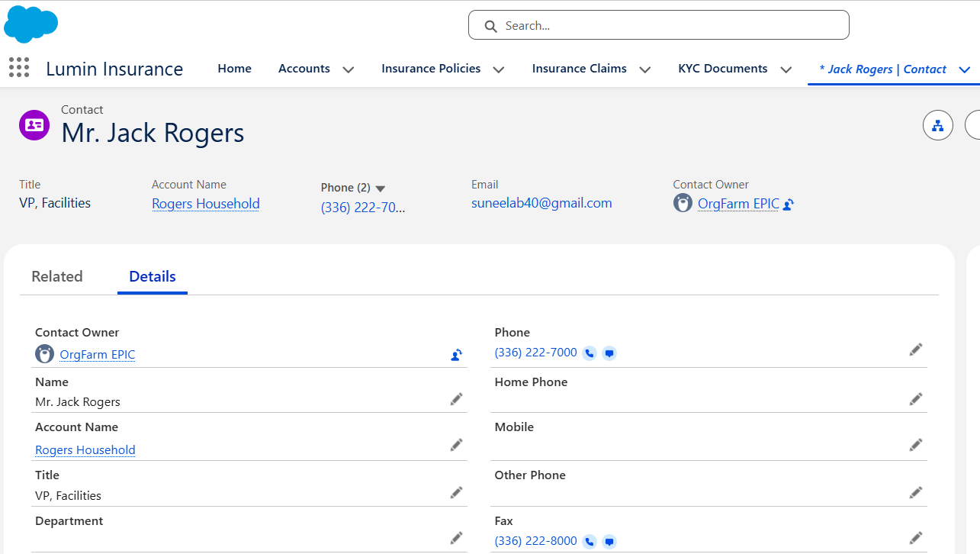Click the (336) 222-7000 phone link
Image resolution: width=980 pixels, height=554 pixels.
pos(536,353)
